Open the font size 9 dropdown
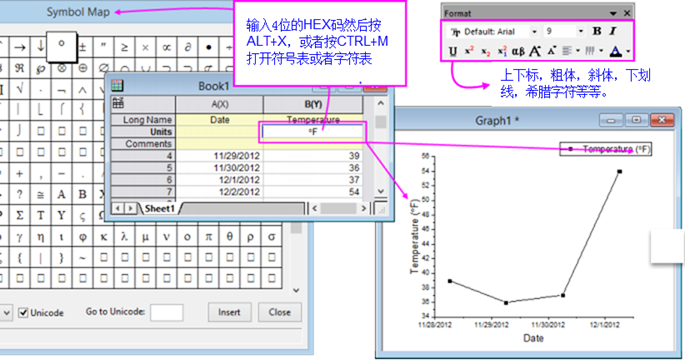 (581, 31)
